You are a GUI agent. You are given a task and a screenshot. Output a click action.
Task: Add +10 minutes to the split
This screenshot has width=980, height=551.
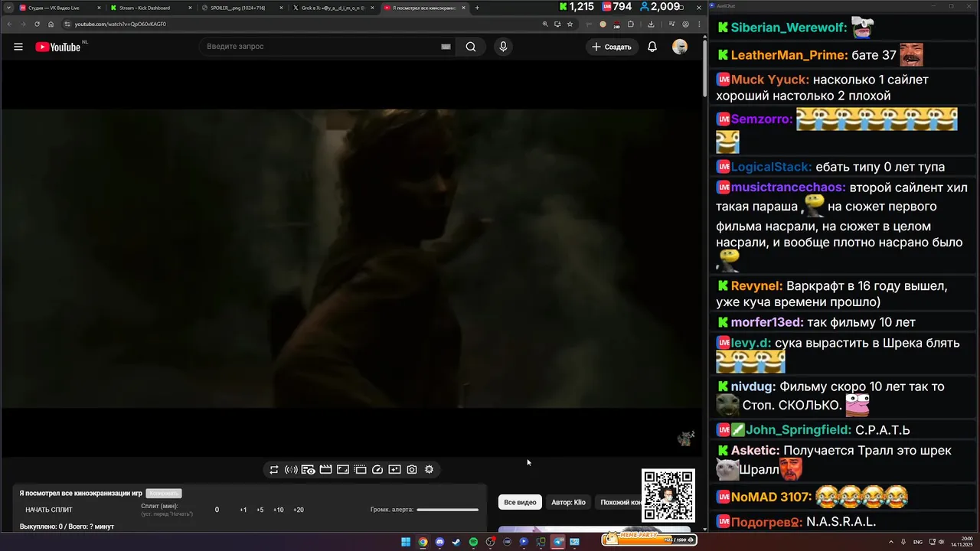click(279, 510)
